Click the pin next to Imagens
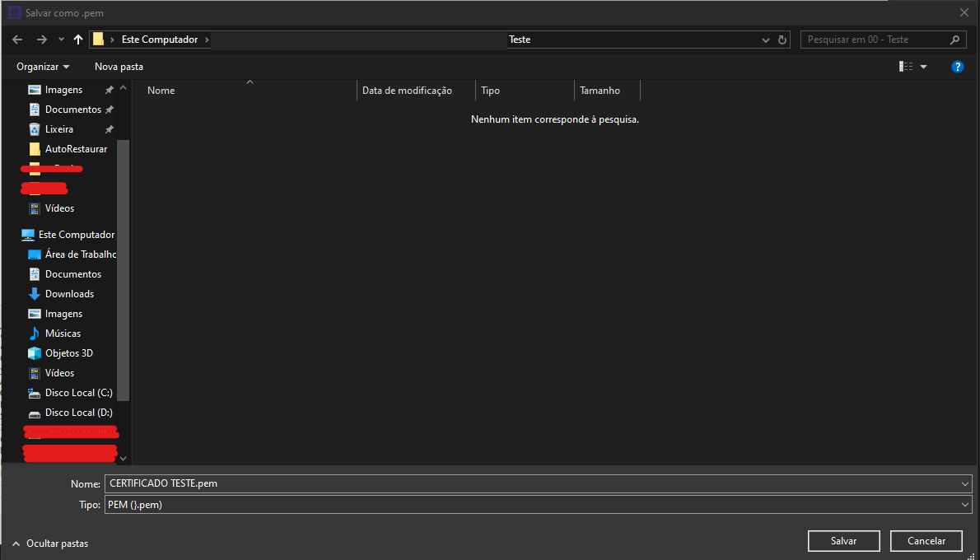 [x=110, y=90]
